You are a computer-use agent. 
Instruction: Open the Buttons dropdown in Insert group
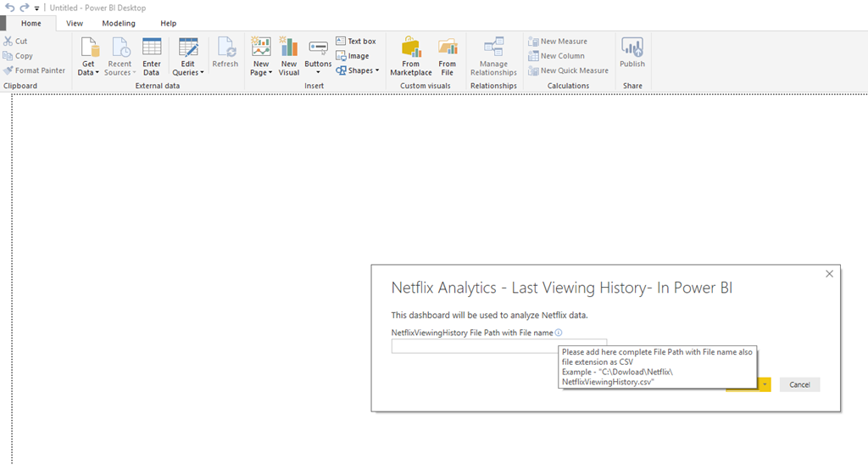coord(319,73)
